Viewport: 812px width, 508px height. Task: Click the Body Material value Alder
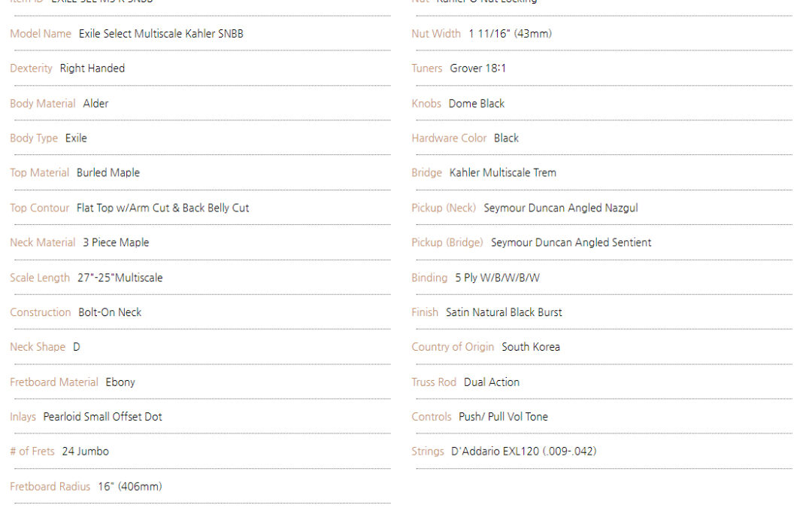pyautogui.click(x=95, y=104)
